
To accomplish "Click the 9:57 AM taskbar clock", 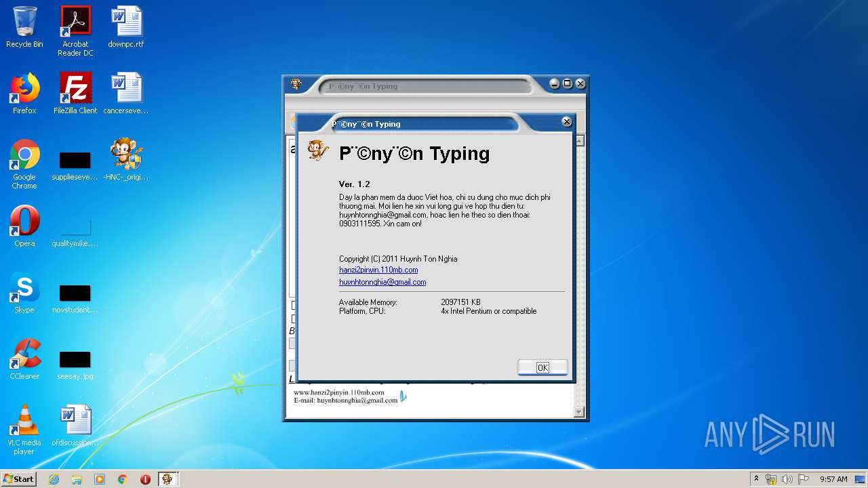I will (833, 479).
